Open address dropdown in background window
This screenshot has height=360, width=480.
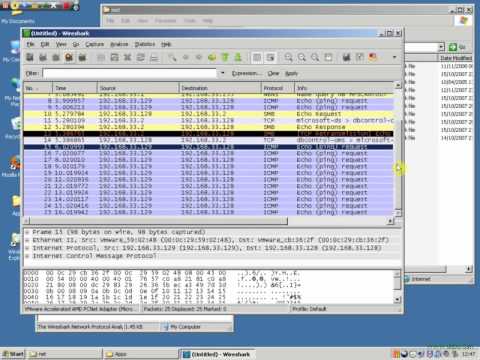tap(441, 47)
